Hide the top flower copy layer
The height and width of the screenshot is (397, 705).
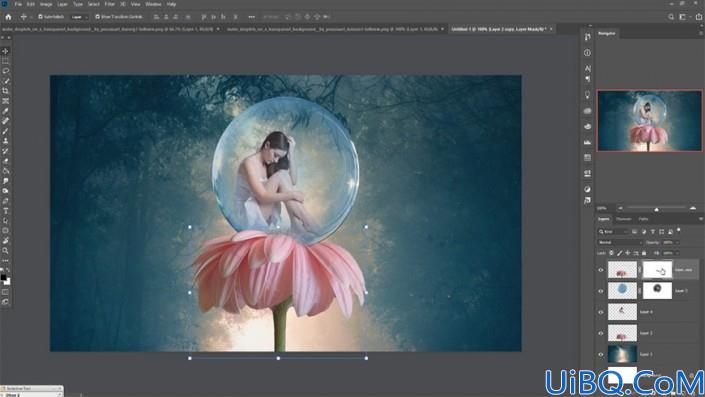[x=601, y=270]
